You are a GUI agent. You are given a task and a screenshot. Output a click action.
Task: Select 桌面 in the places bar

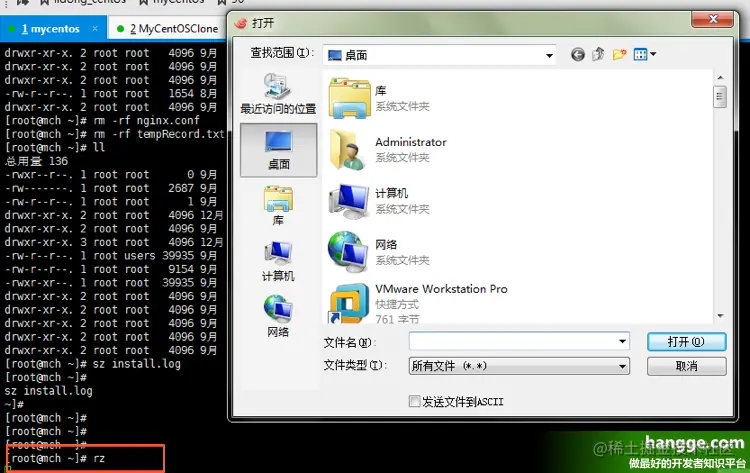278,150
